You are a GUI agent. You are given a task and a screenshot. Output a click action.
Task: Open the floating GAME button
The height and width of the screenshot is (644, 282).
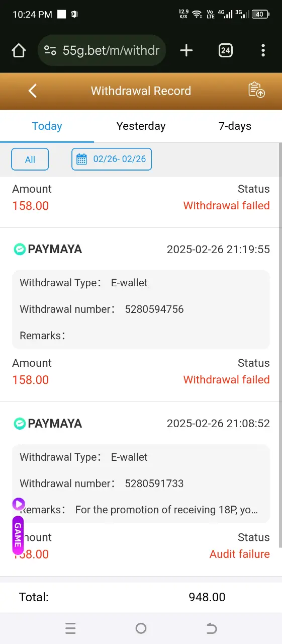pos(18,535)
